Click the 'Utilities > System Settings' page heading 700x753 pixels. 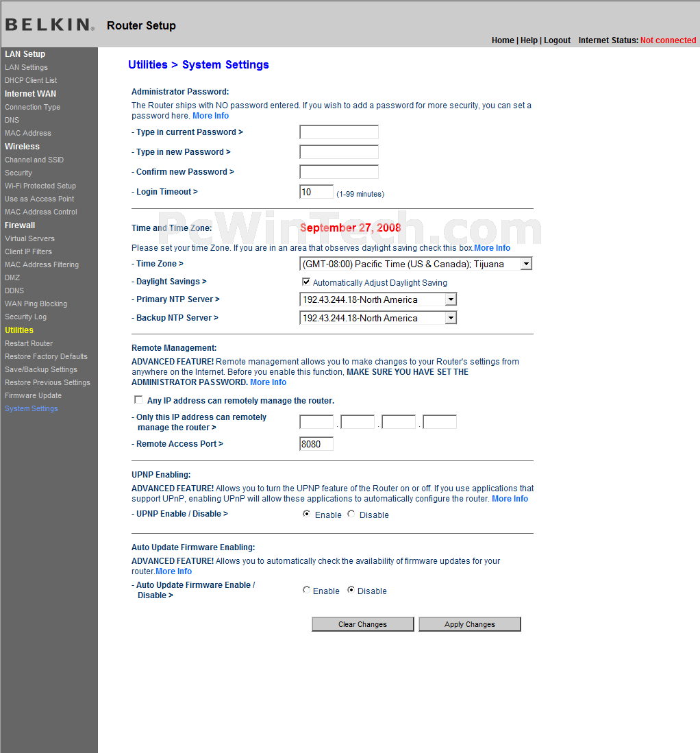coord(198,65)
